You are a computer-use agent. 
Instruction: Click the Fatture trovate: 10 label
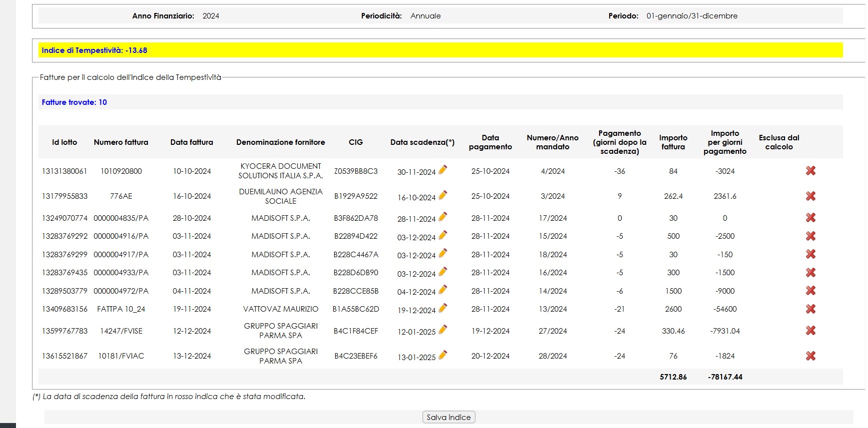[x=74, y=102]
